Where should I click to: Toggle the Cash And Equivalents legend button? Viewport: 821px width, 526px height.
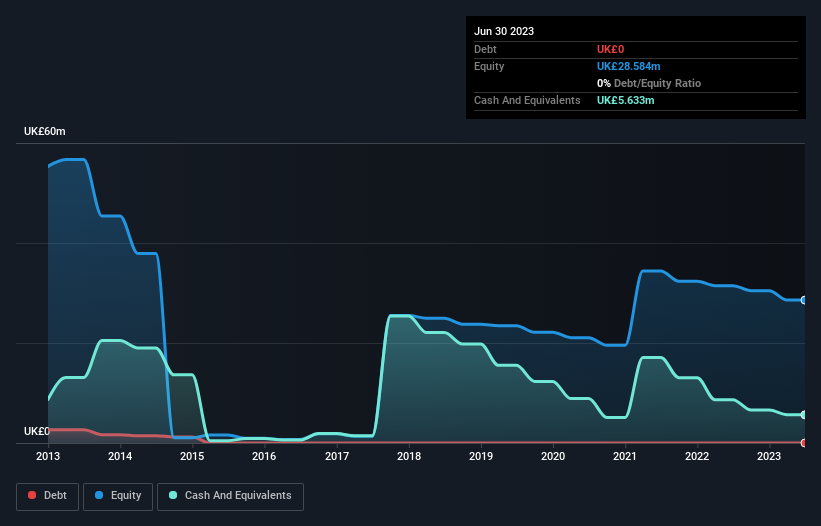tap(230, 496)
